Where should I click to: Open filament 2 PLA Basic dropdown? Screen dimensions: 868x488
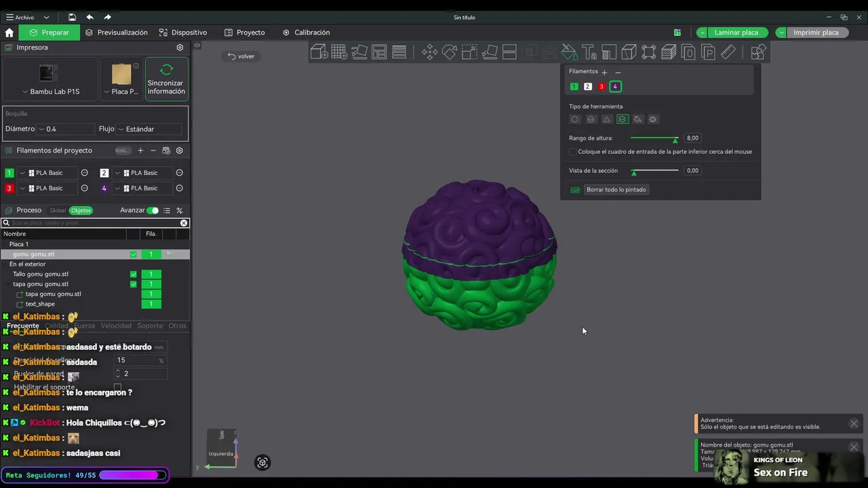(x=142, y=173)
